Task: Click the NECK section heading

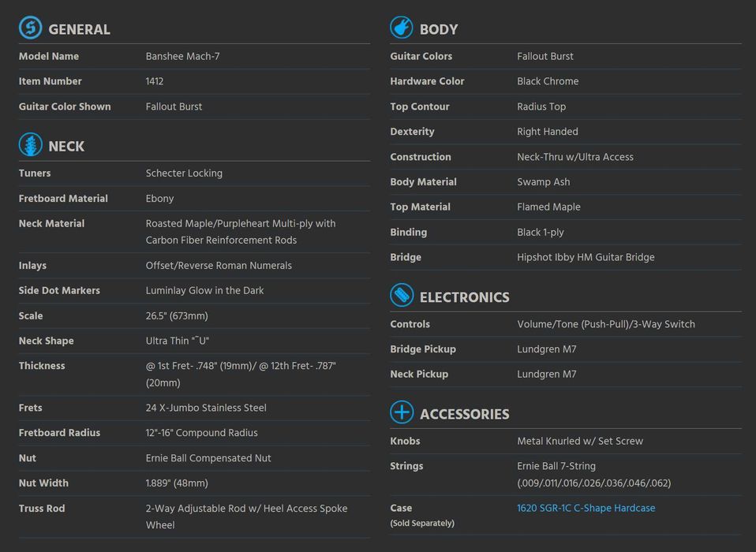Action: pyautogui.click(x=66, y=147)
